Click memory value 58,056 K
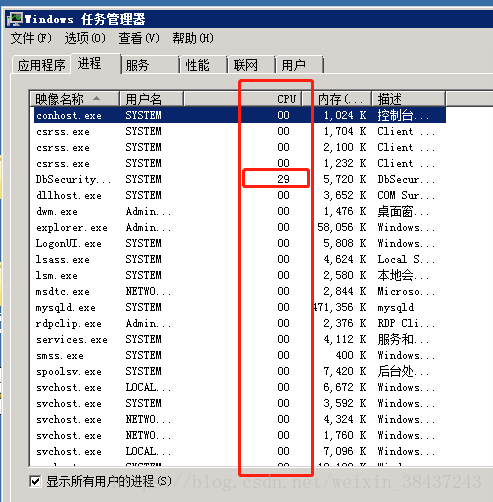Screen dimensions: 493x502 tap(342, 227)
